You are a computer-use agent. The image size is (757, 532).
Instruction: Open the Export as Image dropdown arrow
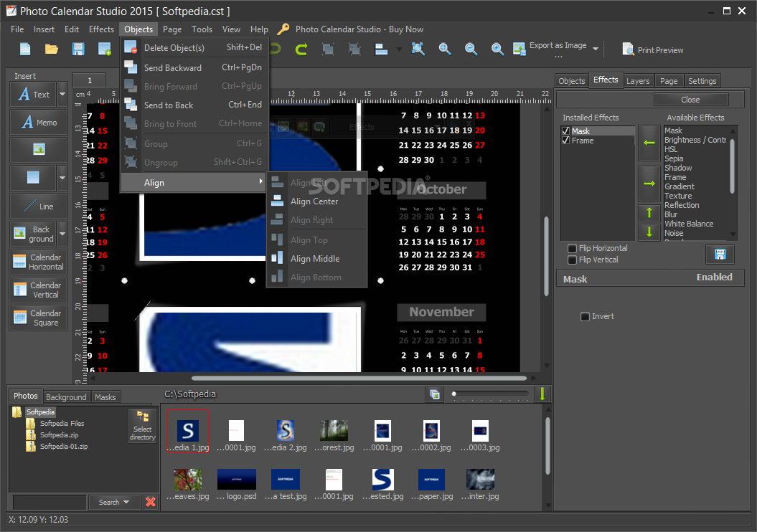point(596,49)
